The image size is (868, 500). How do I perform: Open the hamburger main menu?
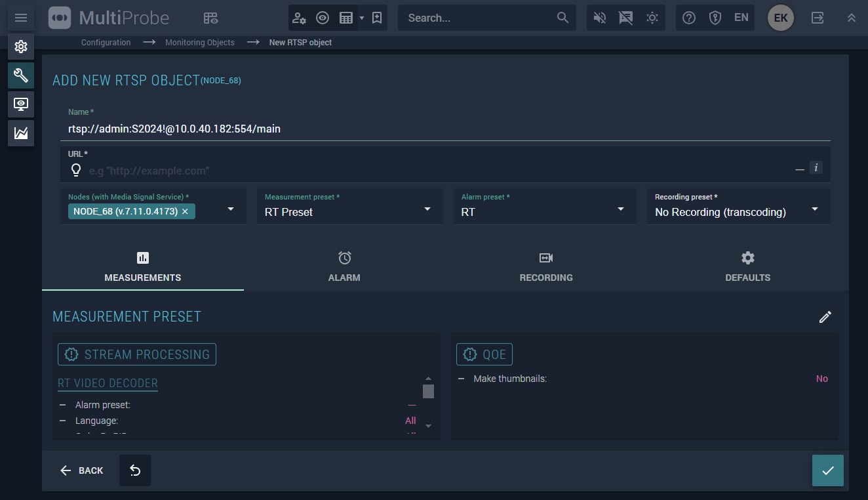click(x=21, y=18)
